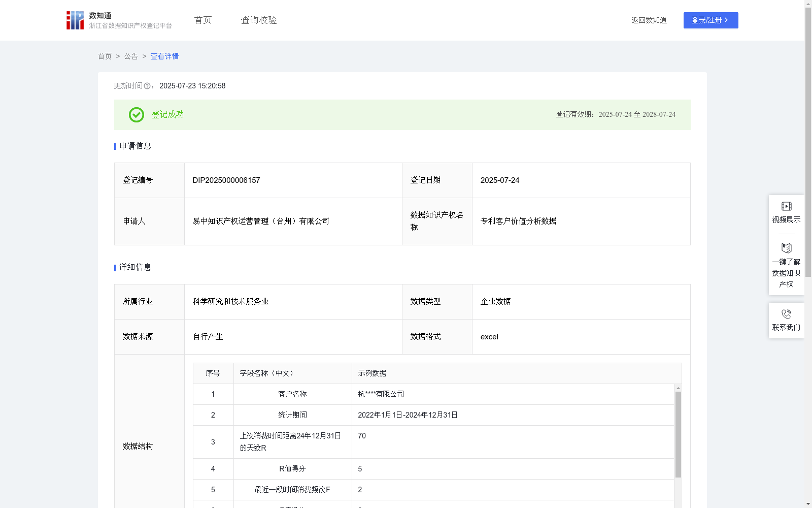Select registration number DIP2025000006157
812x508 pixels.
tap(226, 180)
